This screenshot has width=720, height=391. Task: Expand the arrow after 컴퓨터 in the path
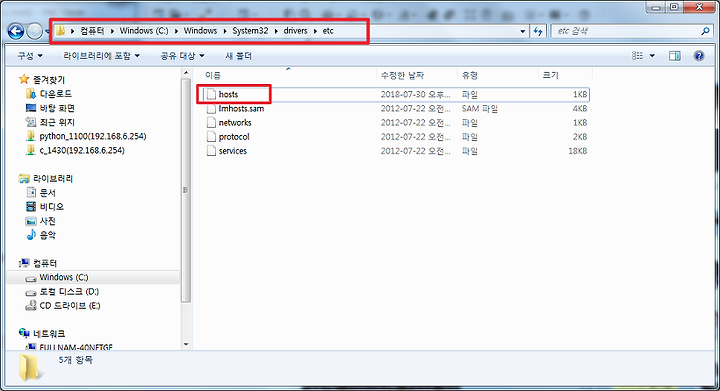point(112,31)
